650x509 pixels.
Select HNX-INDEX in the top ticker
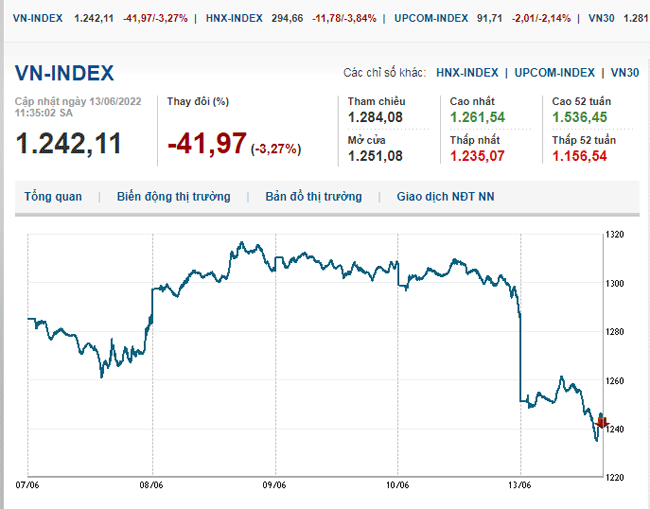click(234, 18)
